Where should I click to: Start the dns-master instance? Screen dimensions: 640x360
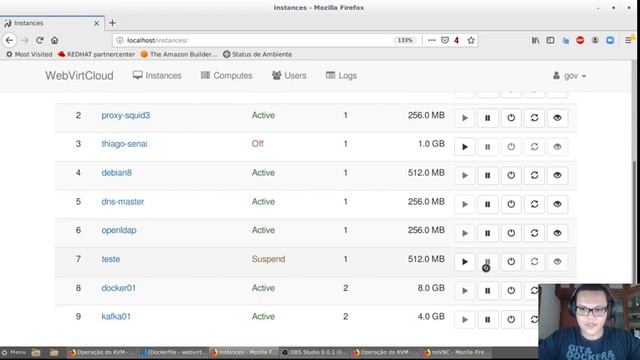(x=464, y=204)
